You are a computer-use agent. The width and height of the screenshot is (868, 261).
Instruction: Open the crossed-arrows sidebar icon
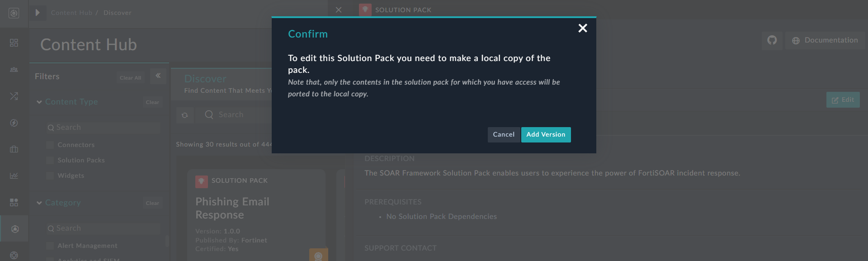pyautogui.click(x=14, y=96)
